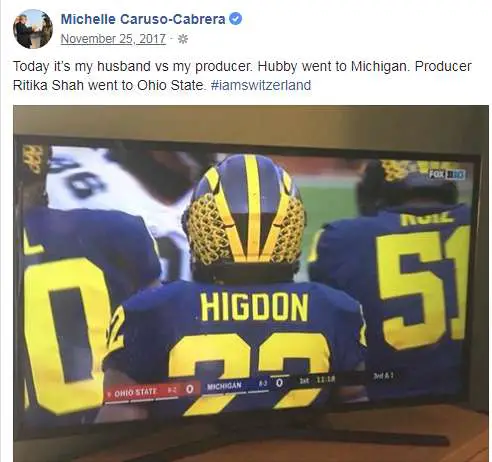Follow the #iamswitzerland hashtag

261,85
